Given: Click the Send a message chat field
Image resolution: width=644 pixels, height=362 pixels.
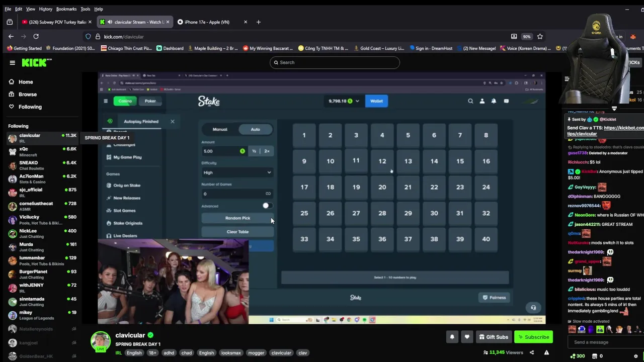Looking at the screenshot, I should [606, 342].
